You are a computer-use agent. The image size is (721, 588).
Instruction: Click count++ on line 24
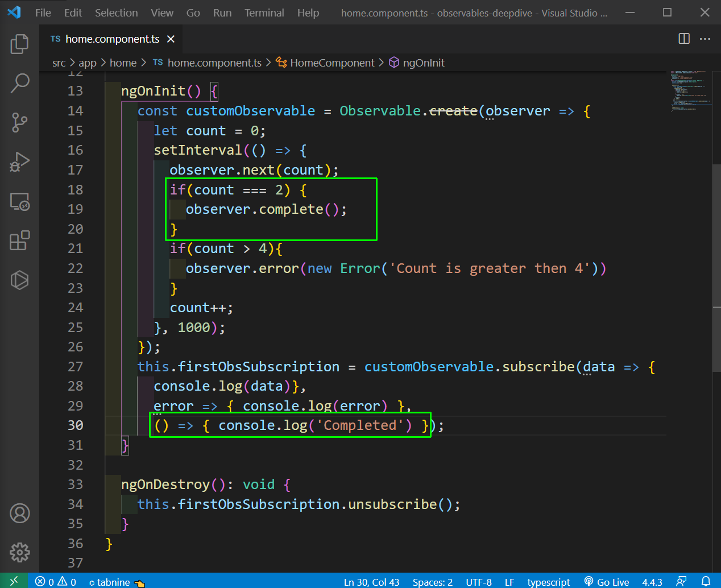click(x=197, y=308)
